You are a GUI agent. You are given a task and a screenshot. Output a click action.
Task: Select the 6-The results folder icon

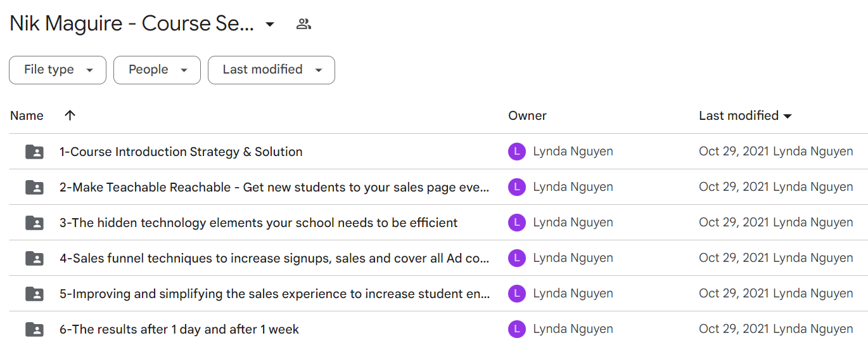pos(34,329)
